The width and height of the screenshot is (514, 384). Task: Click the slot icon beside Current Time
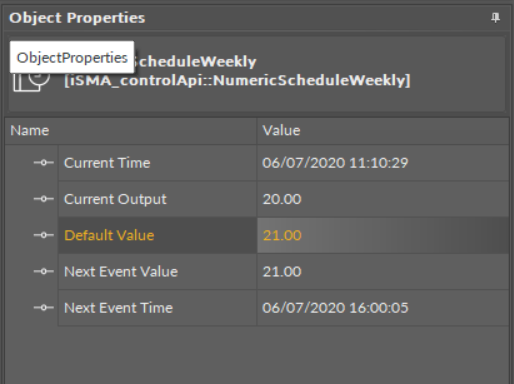(44, 163)
